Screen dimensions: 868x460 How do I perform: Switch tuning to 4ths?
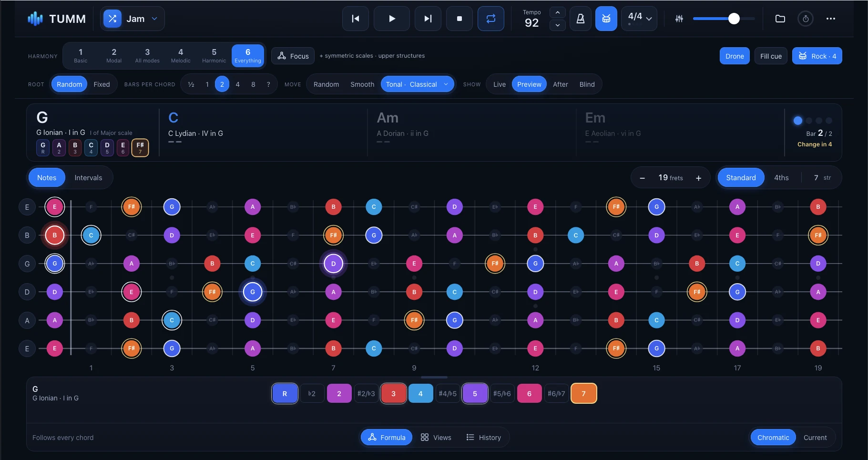point(781,178)
